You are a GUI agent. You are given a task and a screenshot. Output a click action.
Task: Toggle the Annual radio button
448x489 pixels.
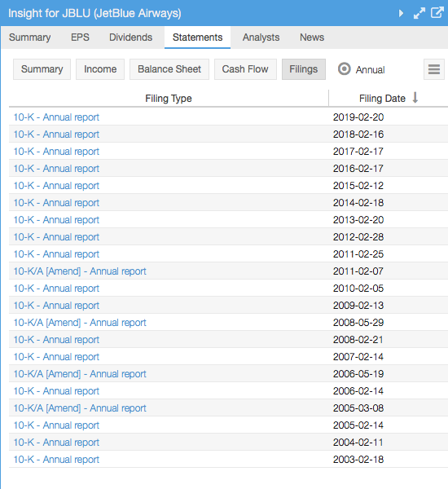coord(345,69)
